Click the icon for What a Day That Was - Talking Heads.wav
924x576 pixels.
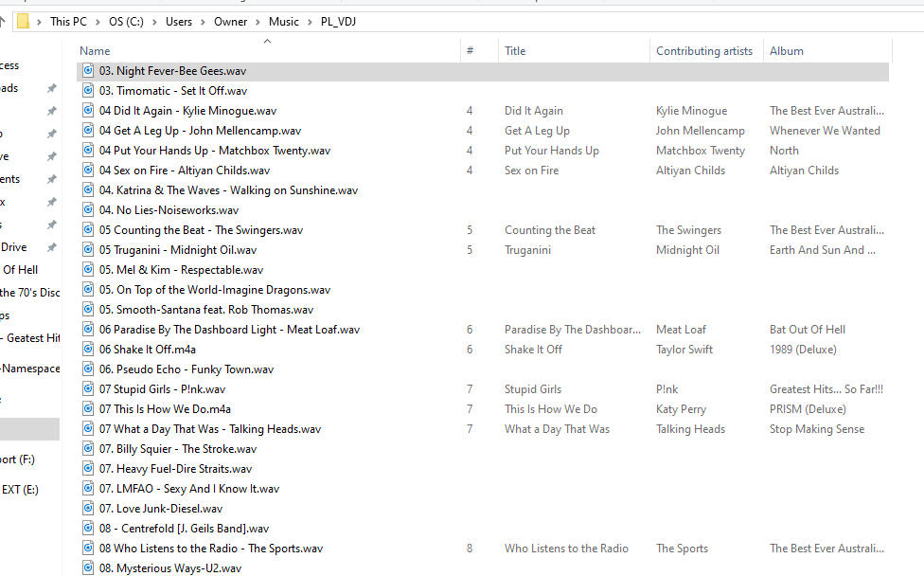pos(88,428)
